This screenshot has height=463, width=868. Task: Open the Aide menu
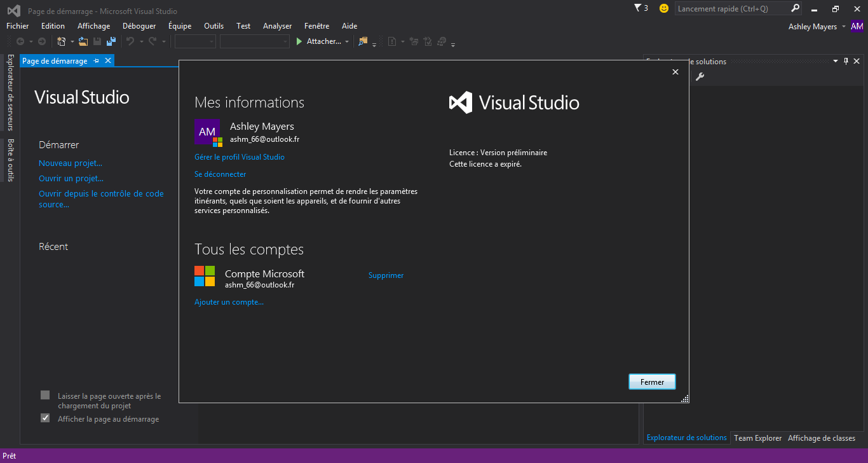point(349,26)
